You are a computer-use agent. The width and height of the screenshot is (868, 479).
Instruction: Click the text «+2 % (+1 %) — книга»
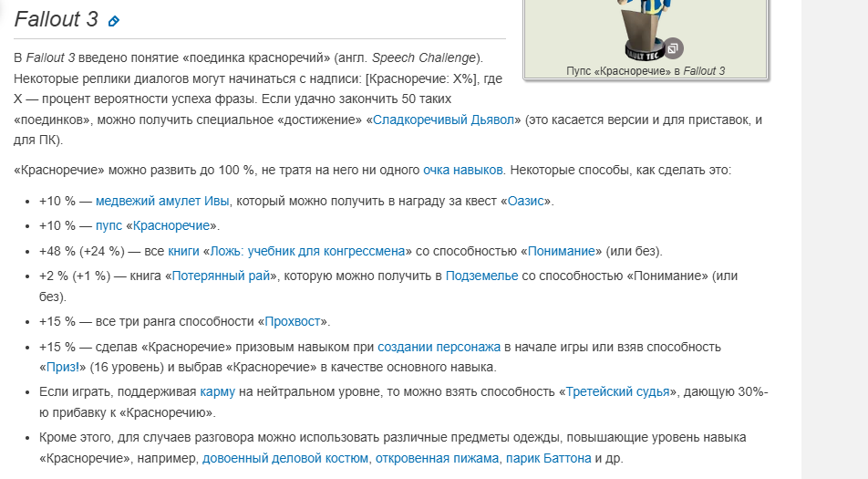click(100, 276)
